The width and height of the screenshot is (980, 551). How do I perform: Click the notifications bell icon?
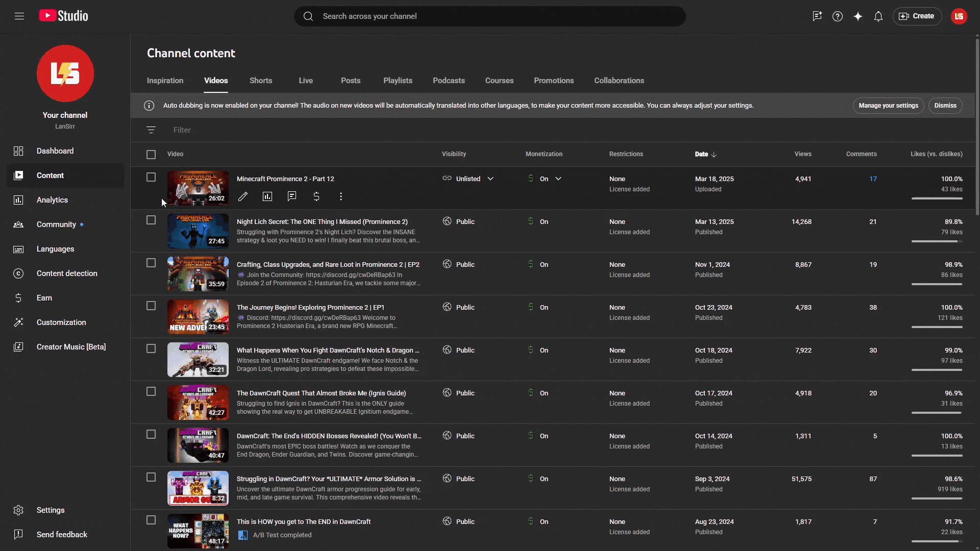878,16
